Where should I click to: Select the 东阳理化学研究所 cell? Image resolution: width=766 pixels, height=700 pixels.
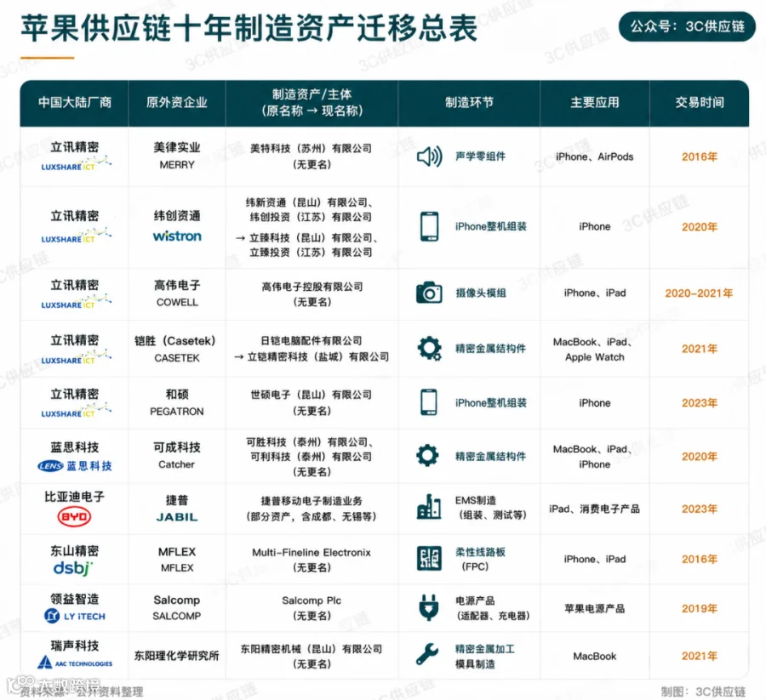coord(177,656)
